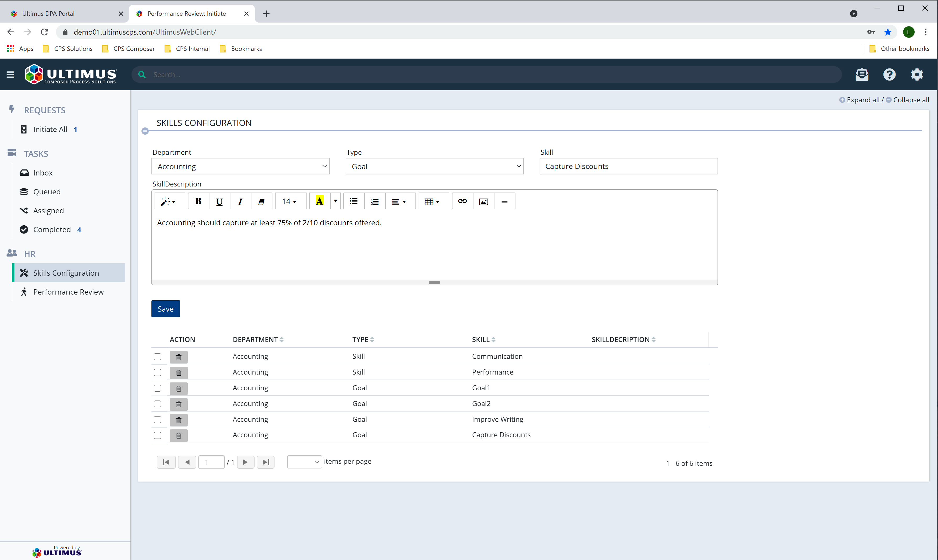
Task: Go to the last page of the skills table
Action: click(265, 462)
